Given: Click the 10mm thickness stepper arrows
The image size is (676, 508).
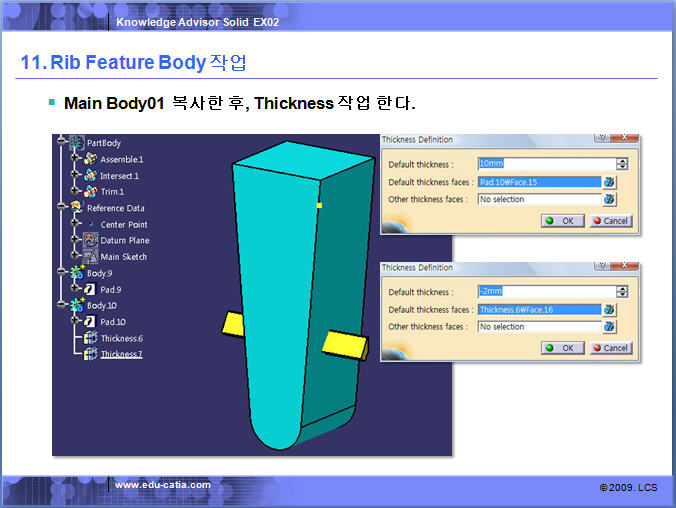Looking at the screenshot, I should coord(622,164).
